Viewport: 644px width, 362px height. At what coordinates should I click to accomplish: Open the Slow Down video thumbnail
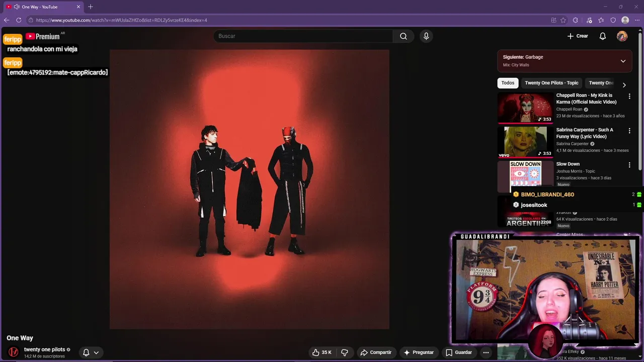(x=525, y=176)
